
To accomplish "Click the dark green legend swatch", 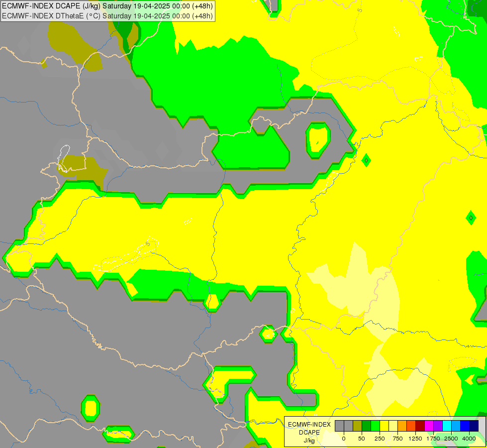I will tap(367, 426).
